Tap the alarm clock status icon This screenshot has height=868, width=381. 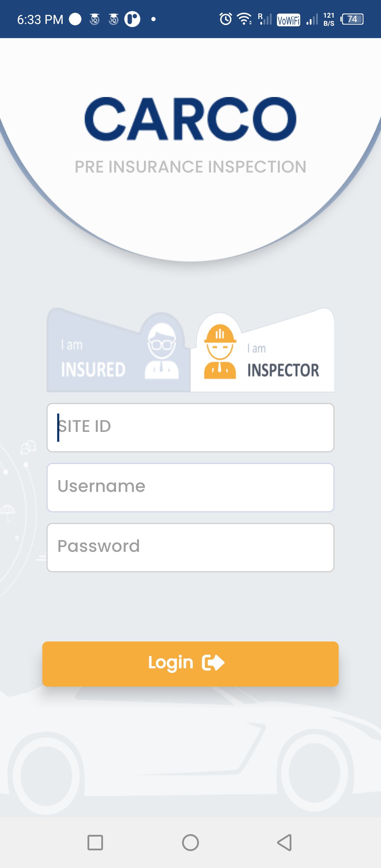(226, 19)
